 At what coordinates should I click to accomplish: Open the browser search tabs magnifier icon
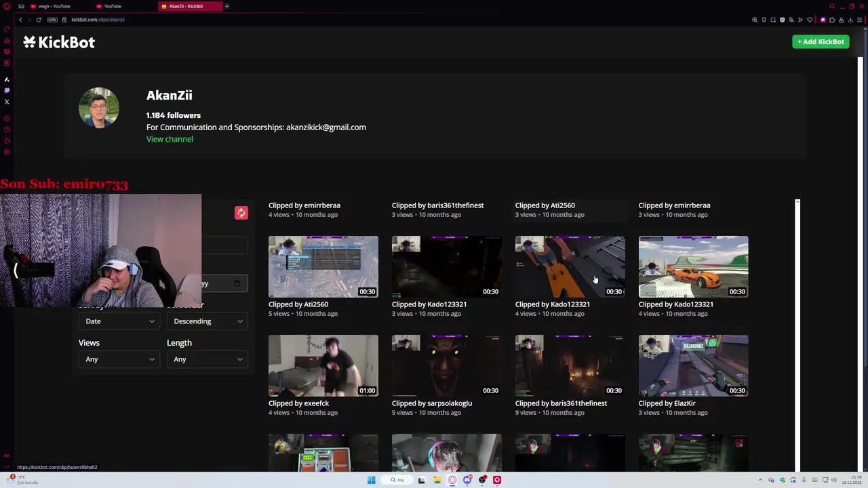point(832,6)
